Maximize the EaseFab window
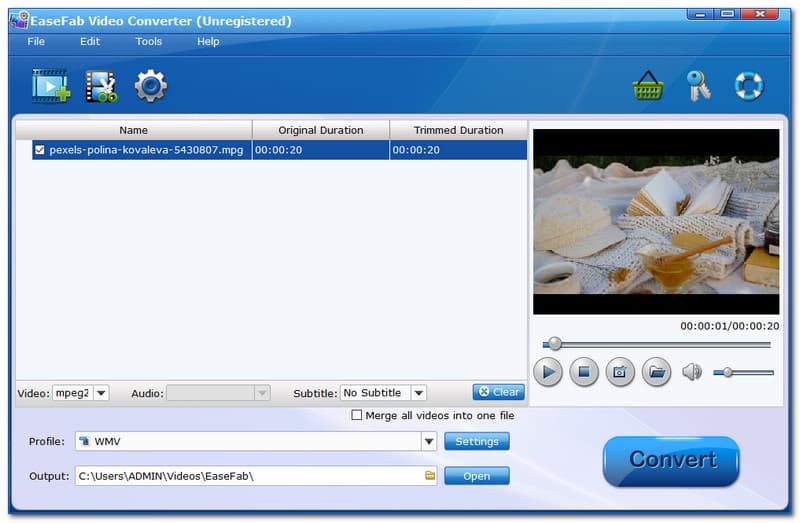The image size is (800, 523). coord(727,14)
